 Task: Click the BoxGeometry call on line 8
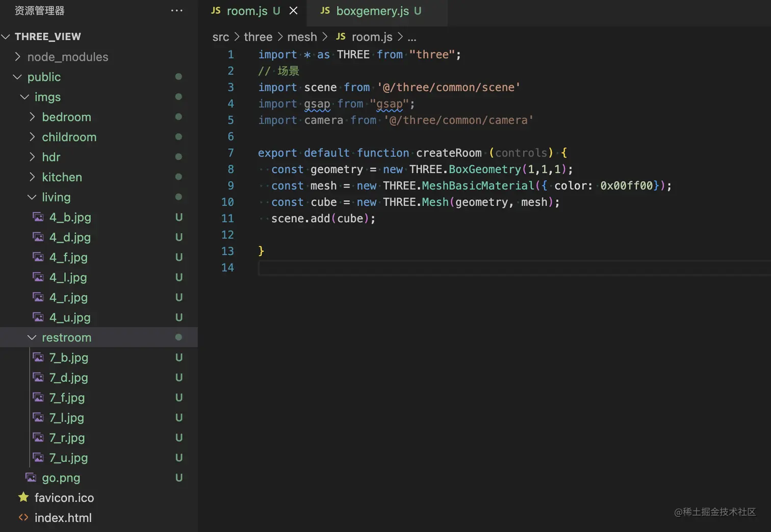click(x=485, y=169)
